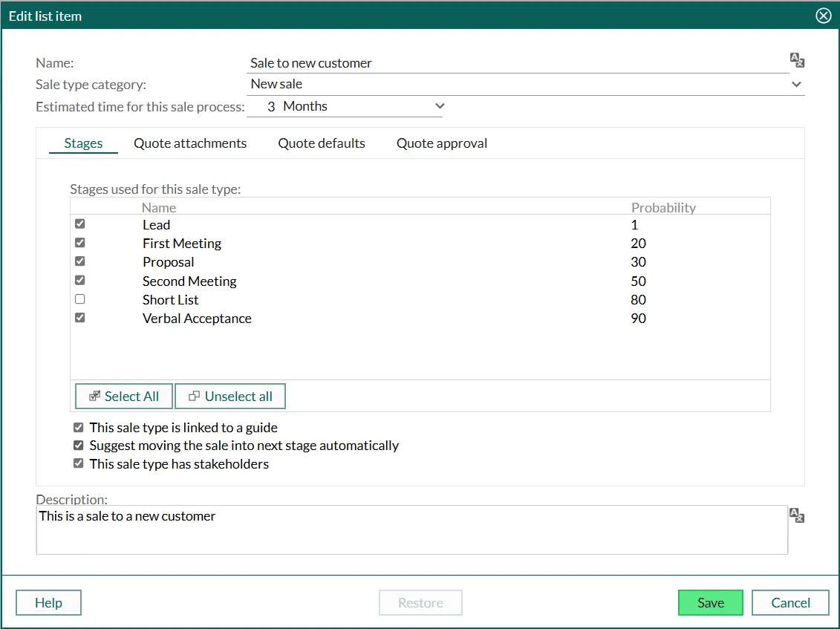Toggle 'This sale type has stakeholders'
Image resolution: width=840 pixels, height=629 pixels.
pos(79,463)
